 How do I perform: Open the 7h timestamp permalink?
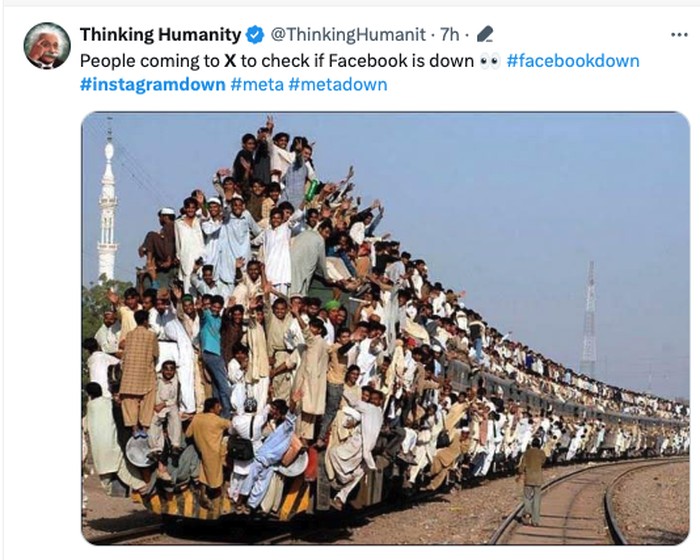[449, 34]
